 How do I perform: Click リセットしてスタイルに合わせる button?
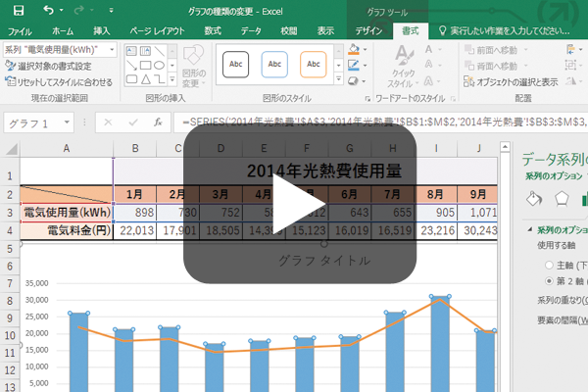point(59,81)
